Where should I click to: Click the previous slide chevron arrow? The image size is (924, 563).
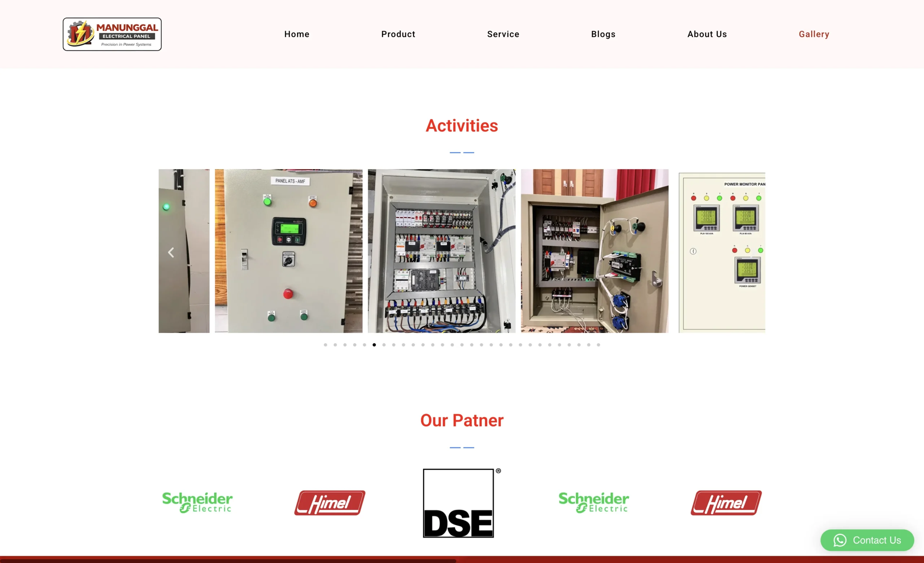pos(171,252)
